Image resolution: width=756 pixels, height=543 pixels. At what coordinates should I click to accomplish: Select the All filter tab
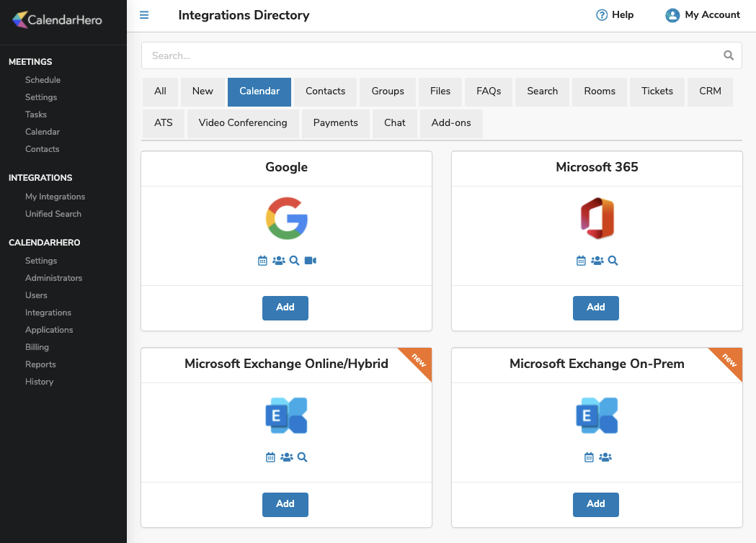[160, 91]
